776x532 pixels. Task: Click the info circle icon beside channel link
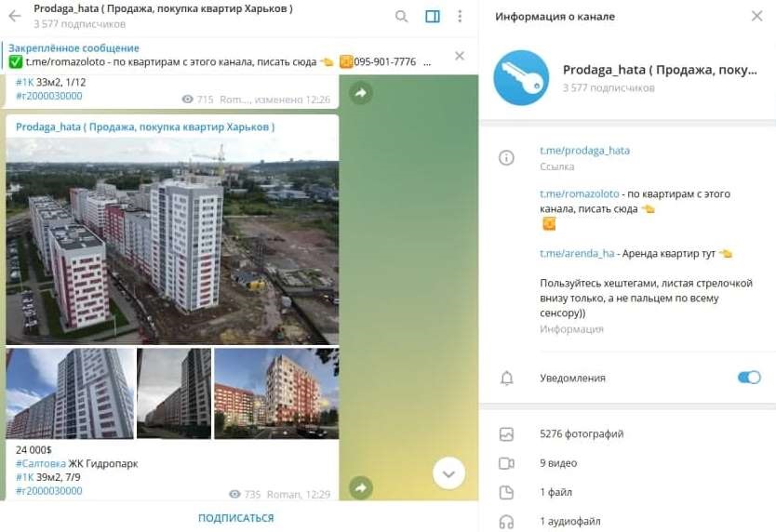(x=506, y=158)
